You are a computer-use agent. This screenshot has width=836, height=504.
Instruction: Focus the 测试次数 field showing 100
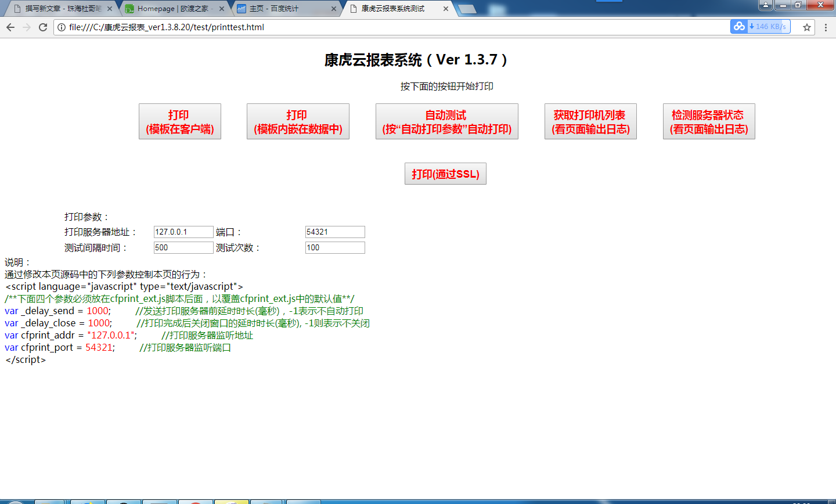tap(335, 247)
